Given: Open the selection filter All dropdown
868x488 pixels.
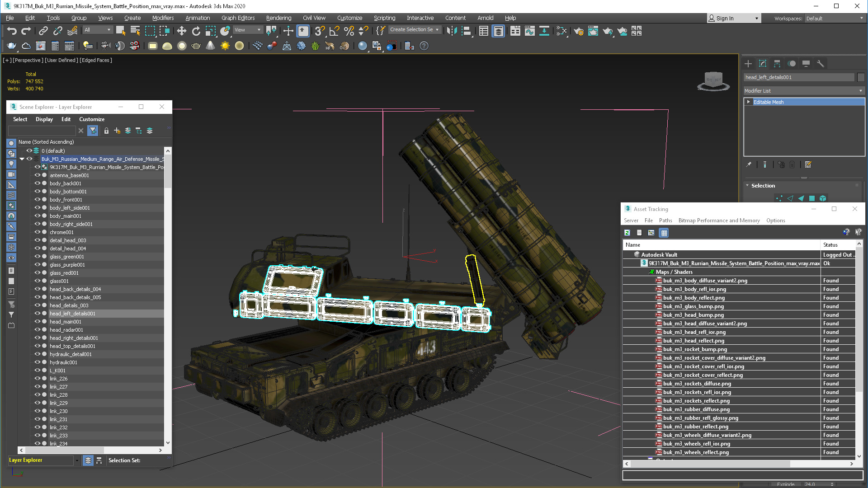Looking at the screenshot, I should (97, 30).
